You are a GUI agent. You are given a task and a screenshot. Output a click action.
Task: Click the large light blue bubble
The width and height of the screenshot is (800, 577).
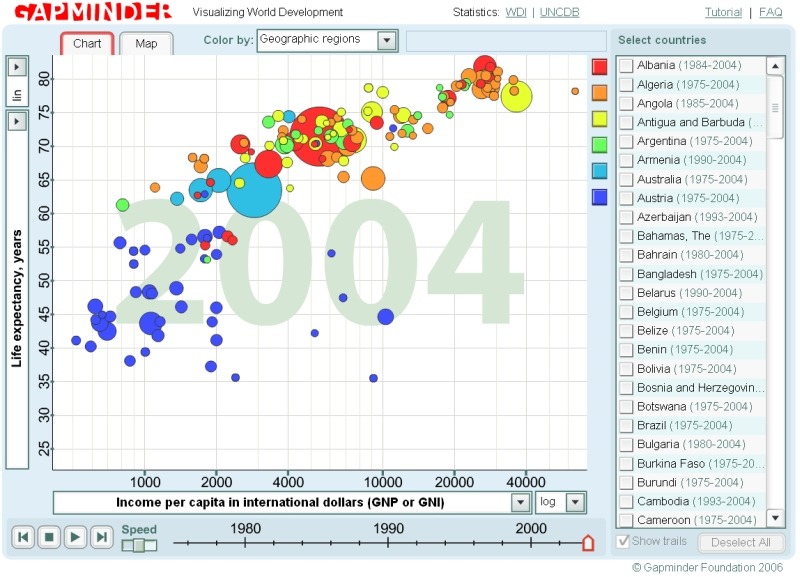(254, 189)
